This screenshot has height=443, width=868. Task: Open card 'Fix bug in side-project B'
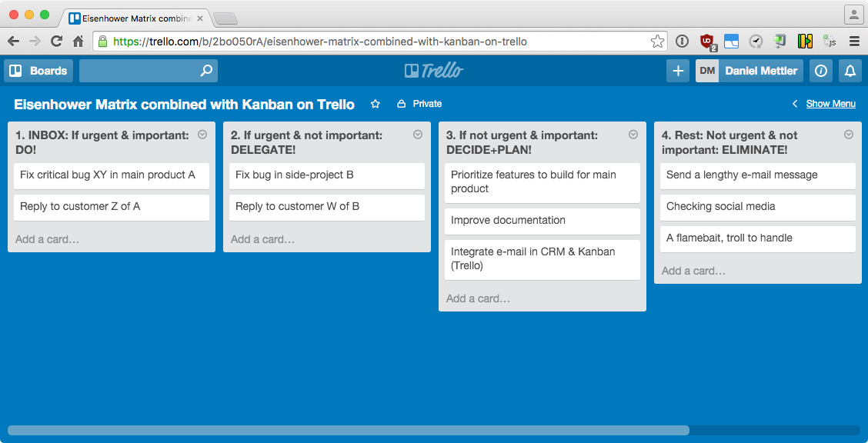tap(327, 176)
